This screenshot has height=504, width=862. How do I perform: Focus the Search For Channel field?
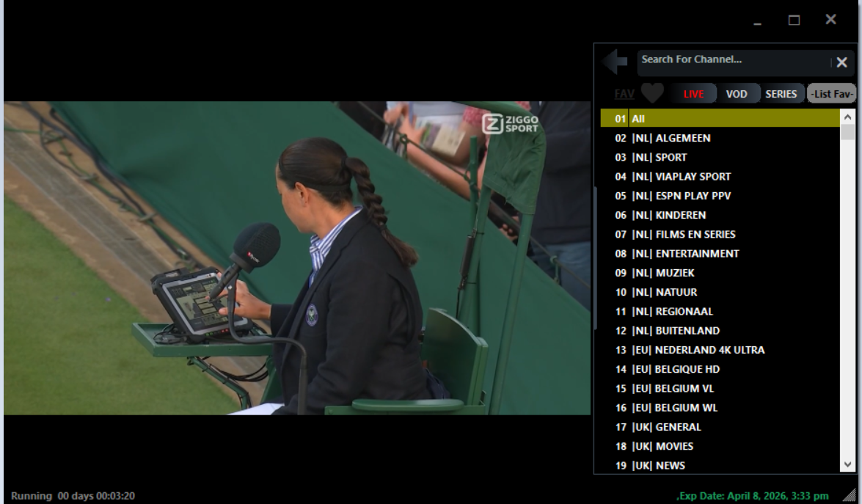coord(734,59)
